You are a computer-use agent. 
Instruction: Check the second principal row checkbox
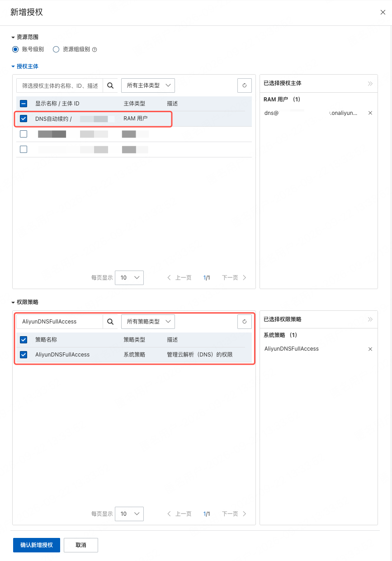click(24, 134)
